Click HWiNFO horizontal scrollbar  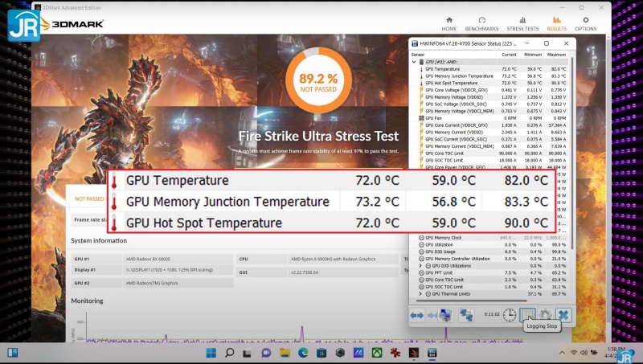[x=472, y=301]
